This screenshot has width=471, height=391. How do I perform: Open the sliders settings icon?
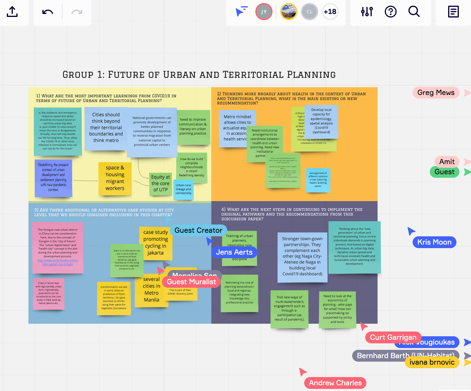tap(367, 12)
